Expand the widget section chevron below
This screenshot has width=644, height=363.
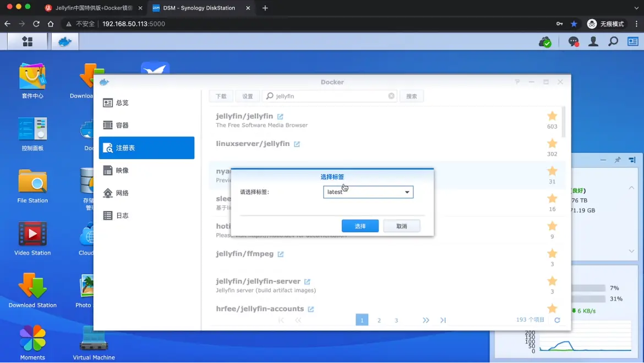[x=631, y=251]
